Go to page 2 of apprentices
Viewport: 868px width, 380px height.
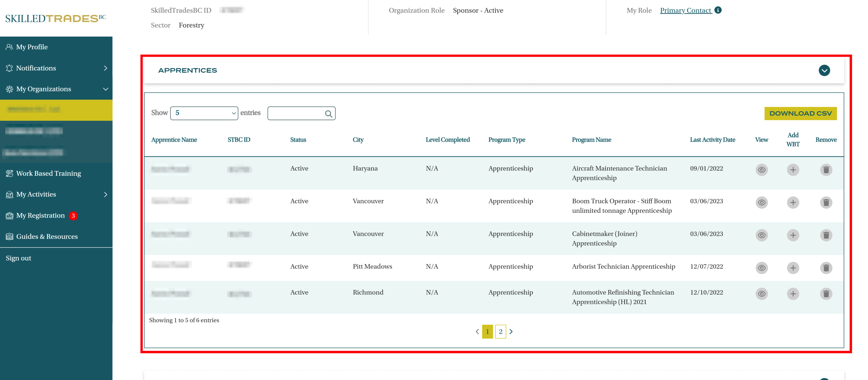pos(500,331)
